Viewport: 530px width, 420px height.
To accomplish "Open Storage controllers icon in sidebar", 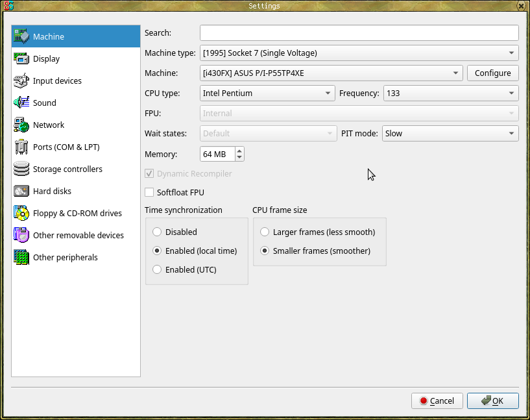I will pos(21,169).
